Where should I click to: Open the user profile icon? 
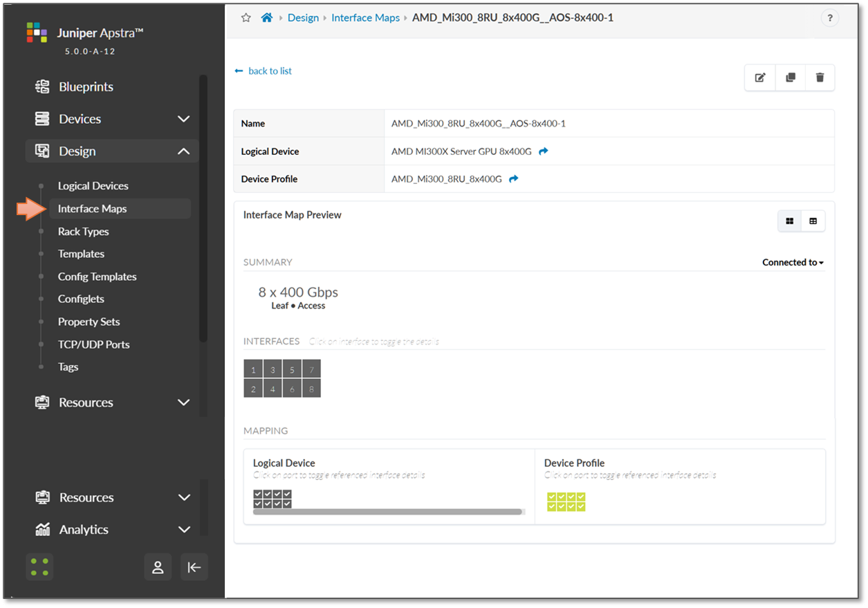click(158, 567)
